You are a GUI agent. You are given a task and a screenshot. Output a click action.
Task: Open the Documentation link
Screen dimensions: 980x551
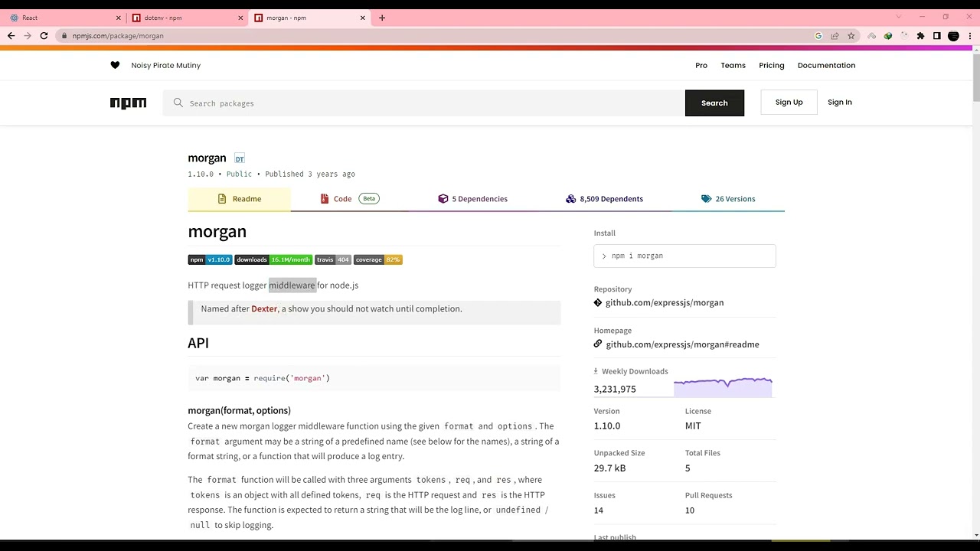click(x=826, y=66)
